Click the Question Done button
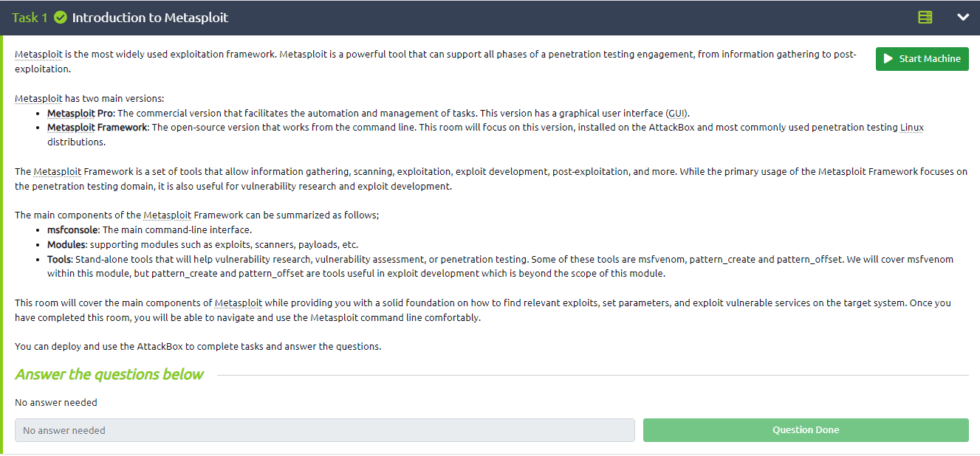The width and height of the screenshot is (980, 456). pyautogui.click(x=806, y=430)
